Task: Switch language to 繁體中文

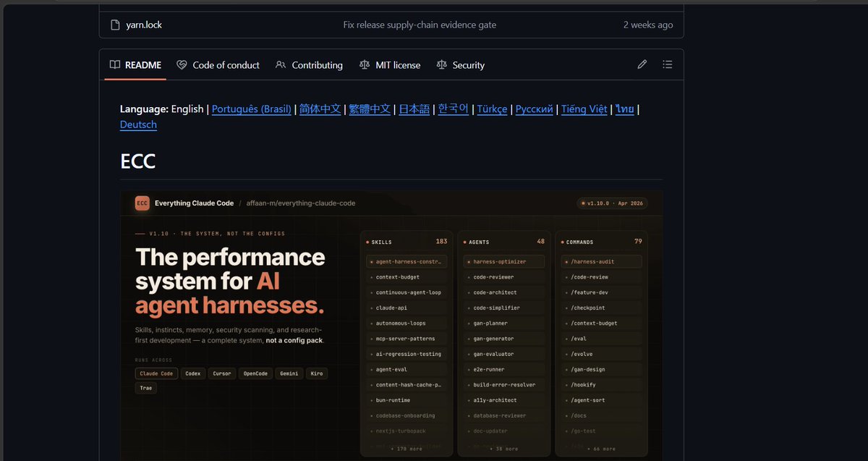Action: pos(370,109)
